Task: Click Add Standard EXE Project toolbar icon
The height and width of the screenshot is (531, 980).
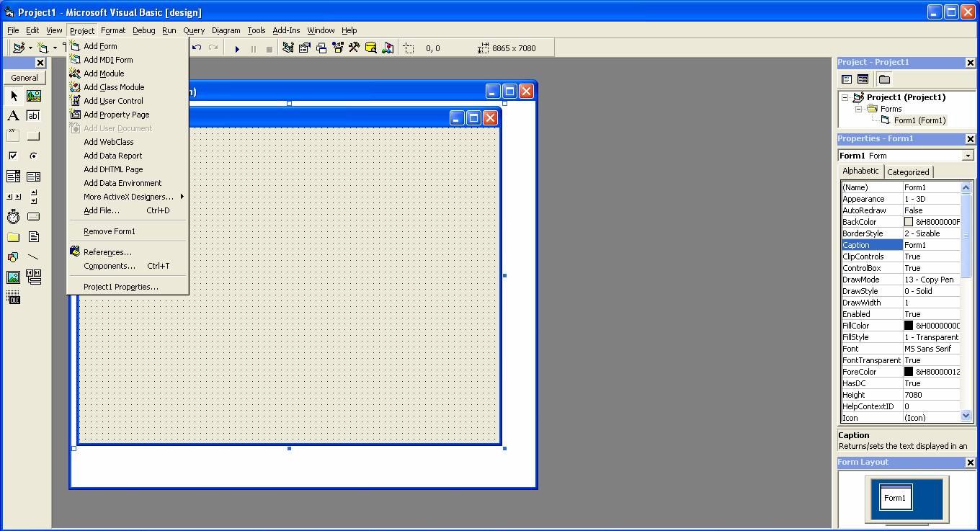Action: [19, 48]
